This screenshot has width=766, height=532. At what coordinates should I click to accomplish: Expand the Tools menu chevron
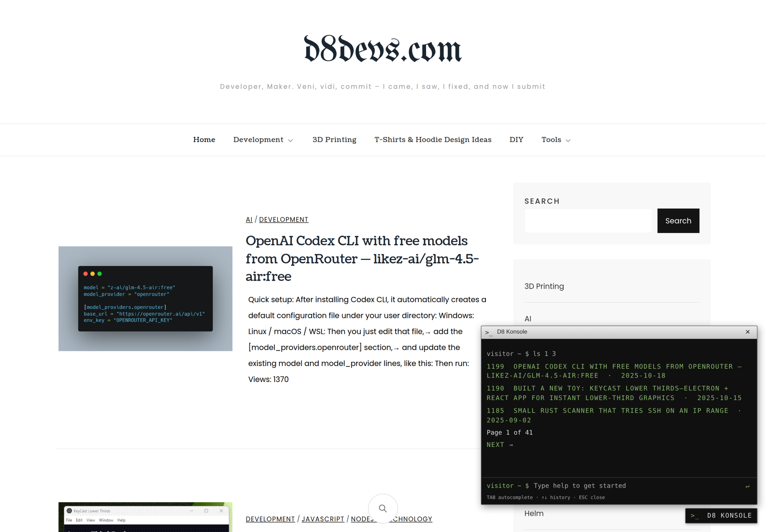click(x=568, y=141)
